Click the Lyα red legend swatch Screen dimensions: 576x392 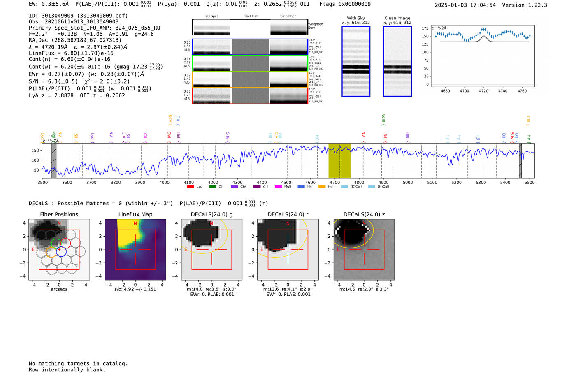[x=190, y=186]
